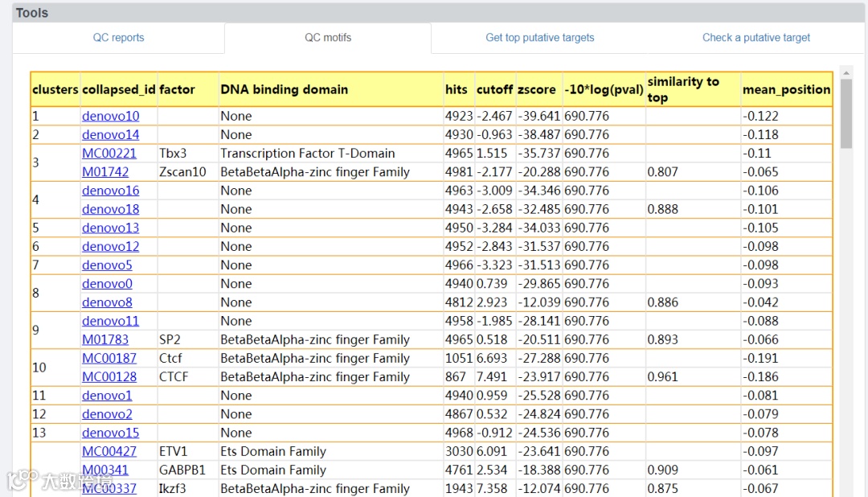
Task: View the denovo13 motif entry
Action: 110,228
